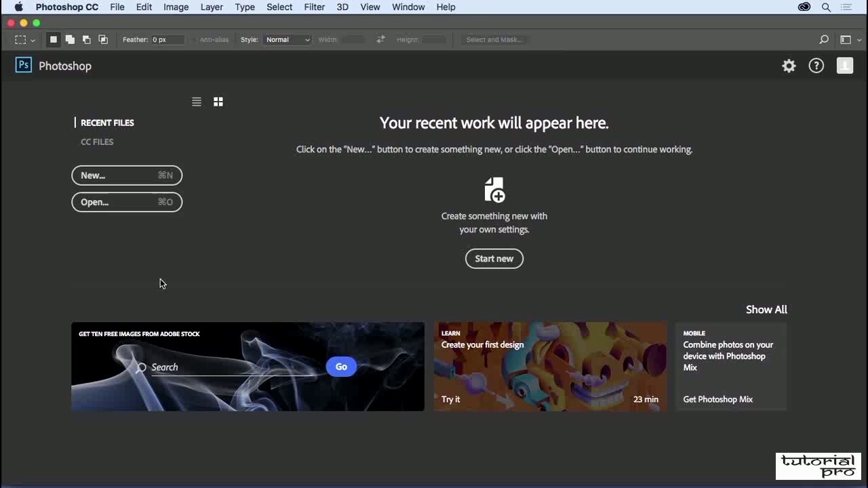Choose the Intersect with selection icon

103,40
